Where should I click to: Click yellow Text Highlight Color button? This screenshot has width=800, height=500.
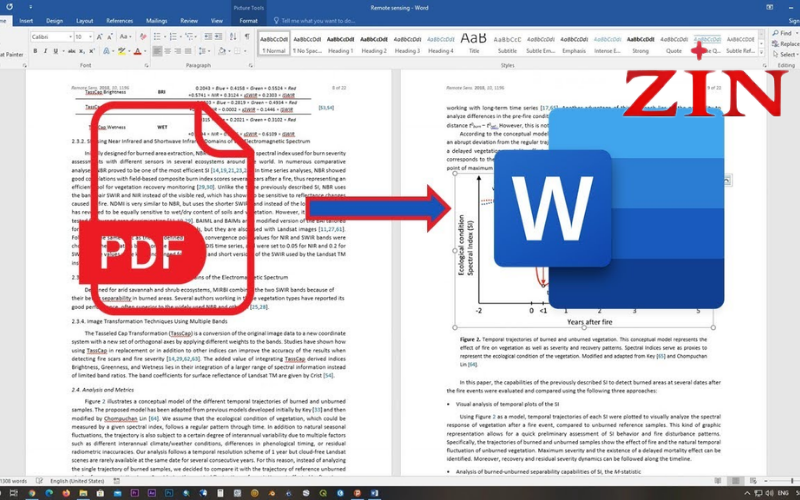click(x=121, y=51)
